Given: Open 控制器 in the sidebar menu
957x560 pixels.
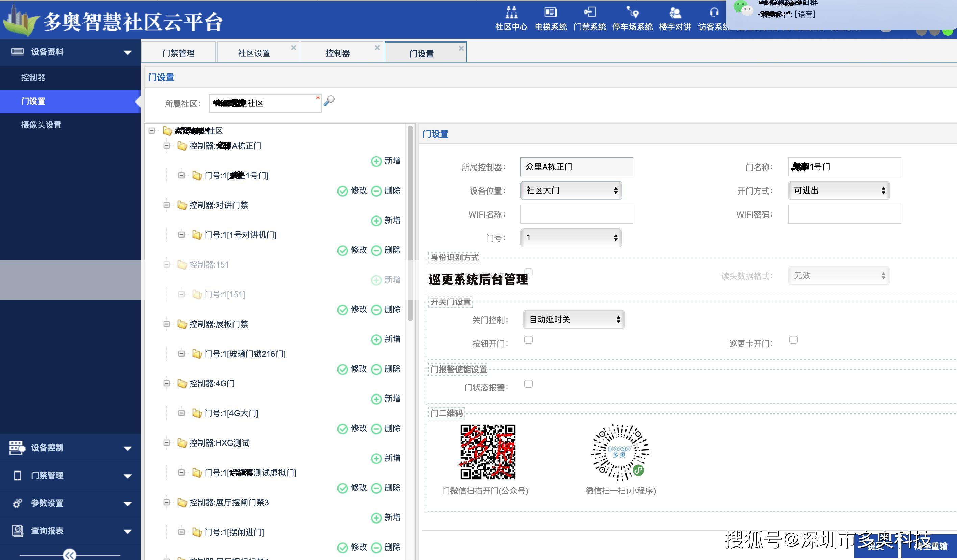Looking at the screenshot, I should click(70, 77).
